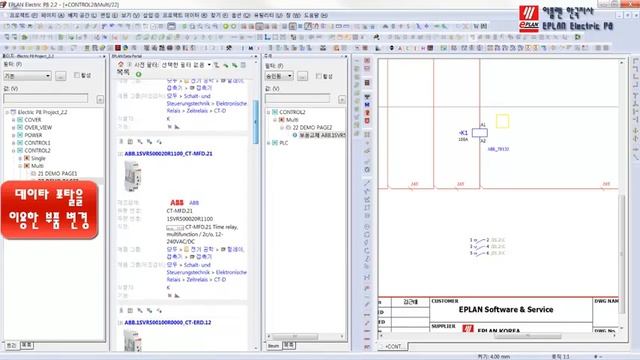Viewport: 640px width, 360px height.
Task: Click the funnel icon in the vertical toolbar
Action: (x=367, y=97)
